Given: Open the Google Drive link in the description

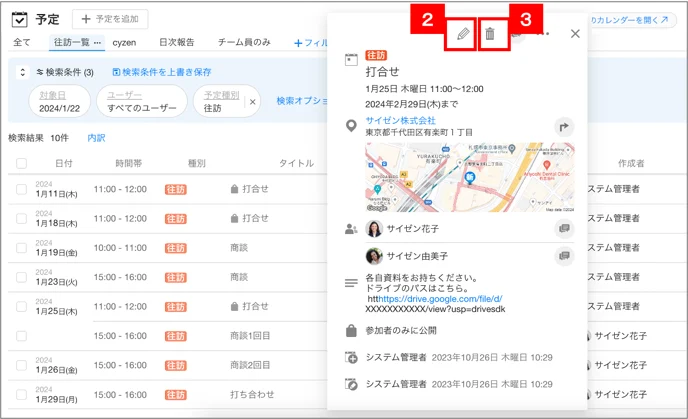Looking at the screenshot, I should pyautogui.click(x=440, y=299).
